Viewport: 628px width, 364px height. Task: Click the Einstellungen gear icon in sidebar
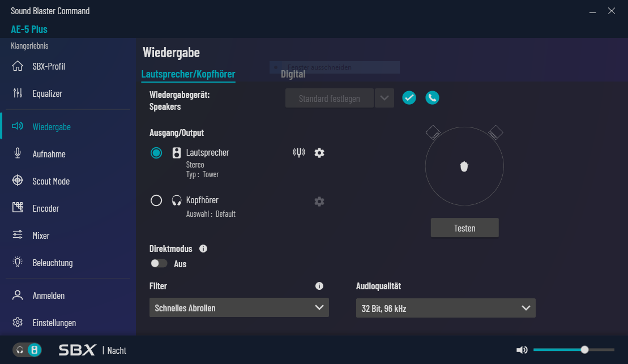click(x=18, y=322)
